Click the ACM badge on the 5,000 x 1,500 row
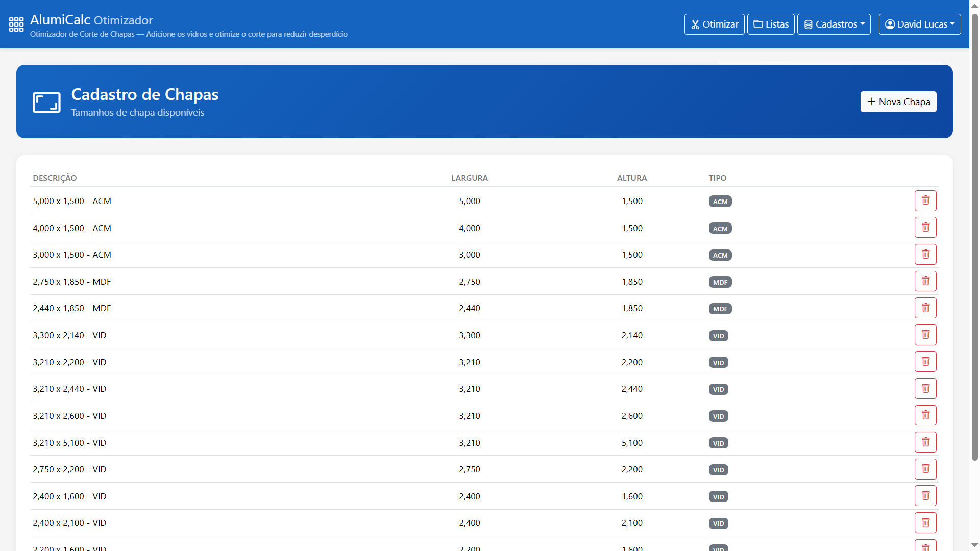The width and height of the screenshot is (980, 551). coord(720,202)
